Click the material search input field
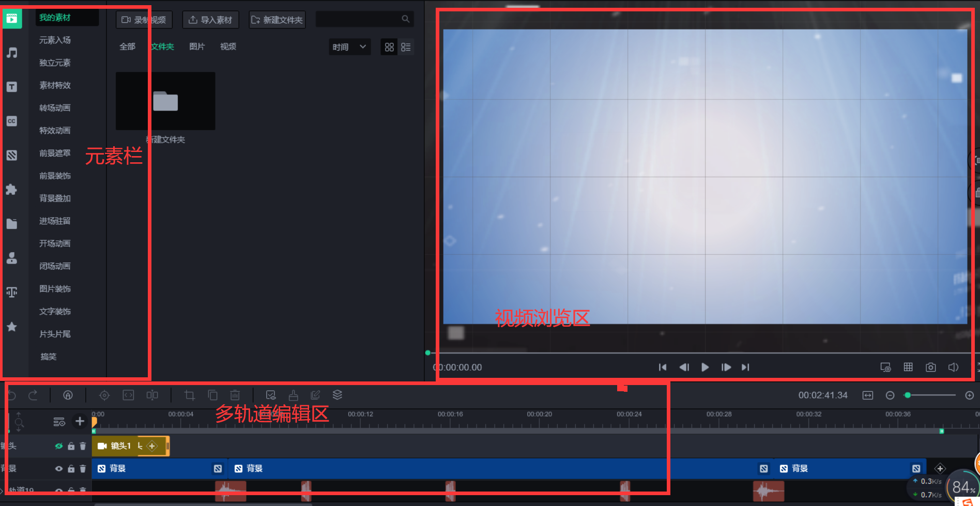The image size is (980, 506). point(364,19)
